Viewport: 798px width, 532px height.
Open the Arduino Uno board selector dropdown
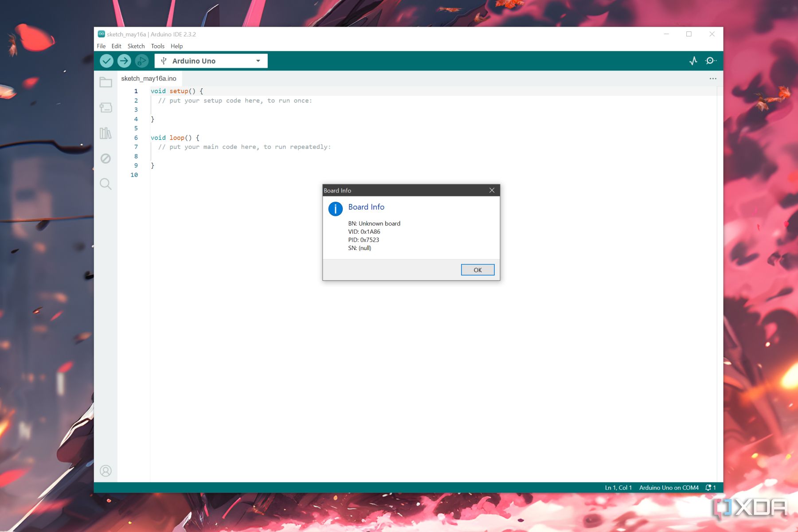(211, 61)
